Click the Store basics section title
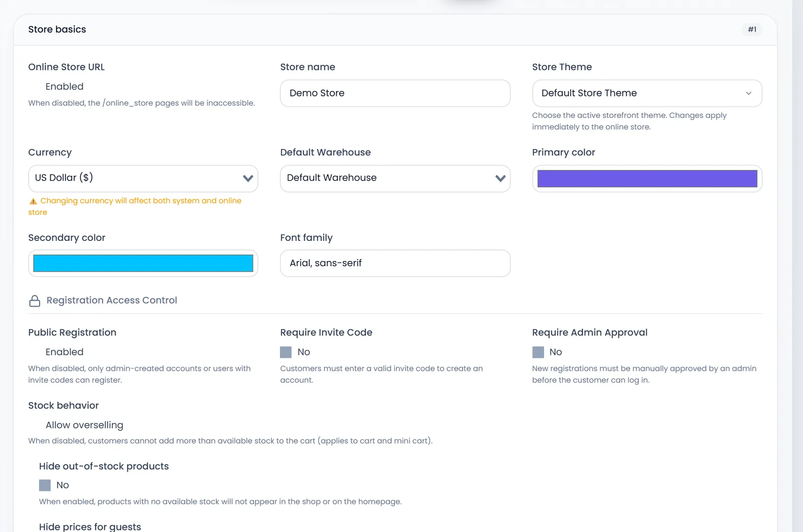The image size is (803, 532). coord(57,30)
